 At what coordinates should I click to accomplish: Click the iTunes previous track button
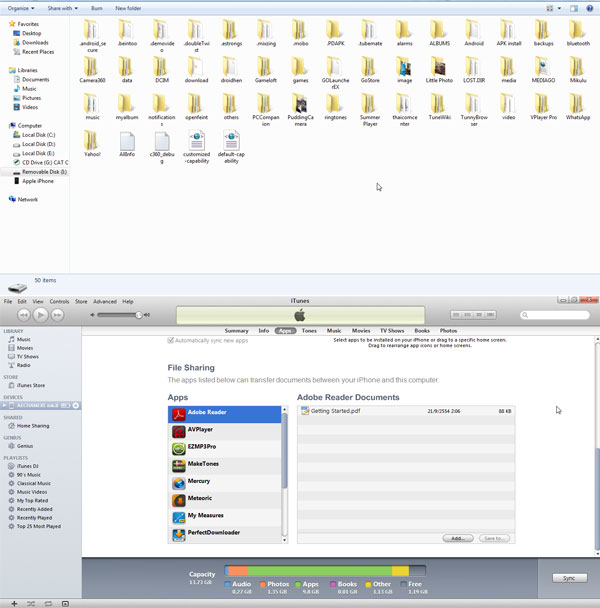pyautogui.click(x=24, y=315)
